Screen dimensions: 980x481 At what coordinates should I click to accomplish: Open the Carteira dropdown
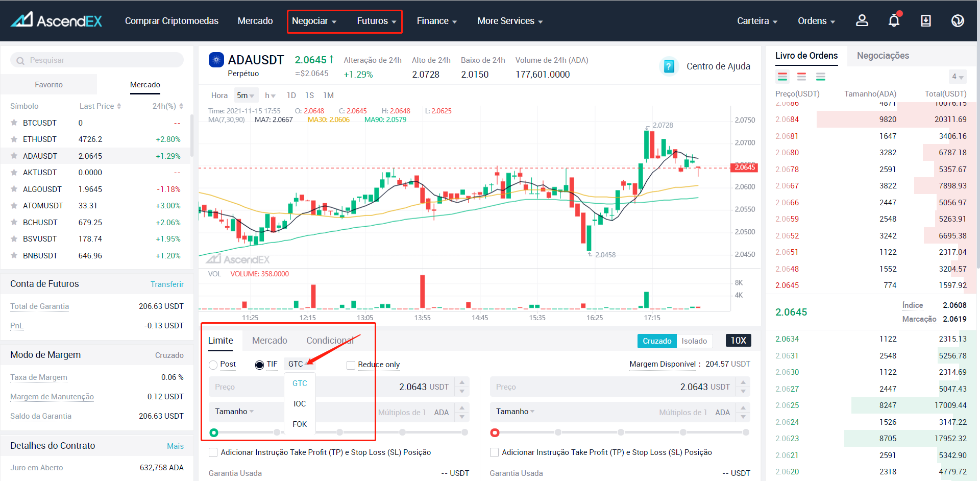[757, 21]
